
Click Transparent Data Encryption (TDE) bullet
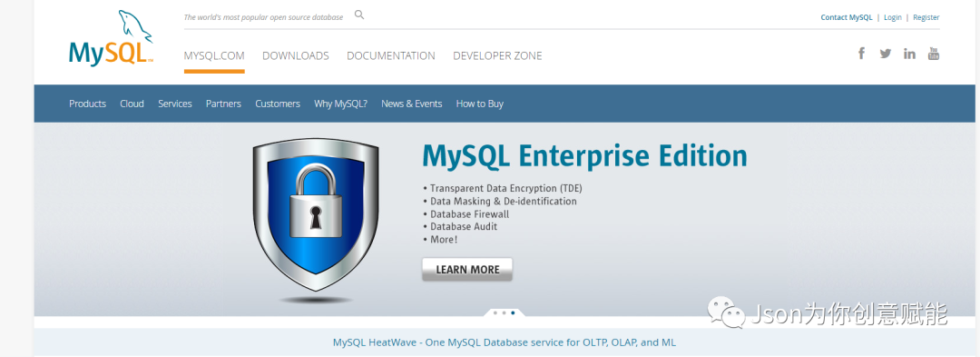click(x=503, y=188)
